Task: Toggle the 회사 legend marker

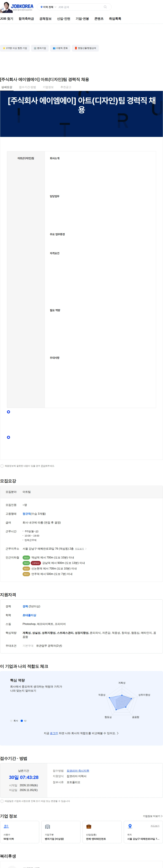Action: click(11, 721)
